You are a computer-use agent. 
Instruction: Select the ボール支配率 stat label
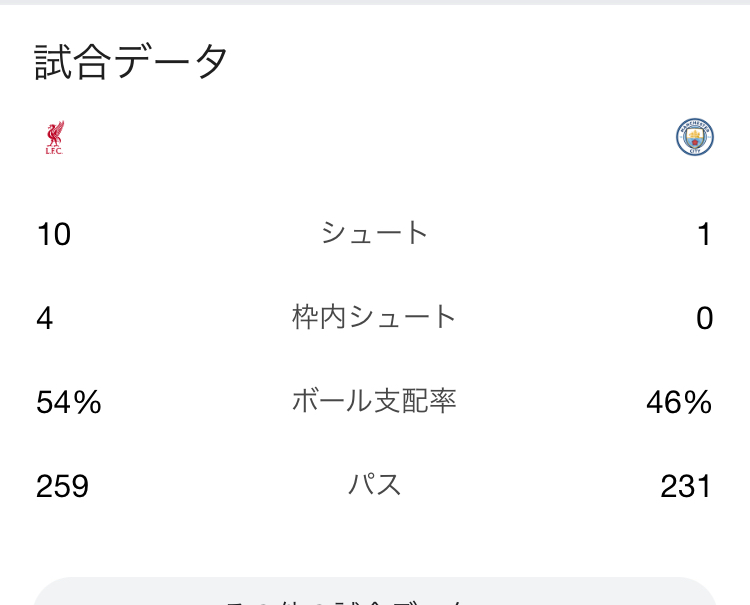pos(375,401)
